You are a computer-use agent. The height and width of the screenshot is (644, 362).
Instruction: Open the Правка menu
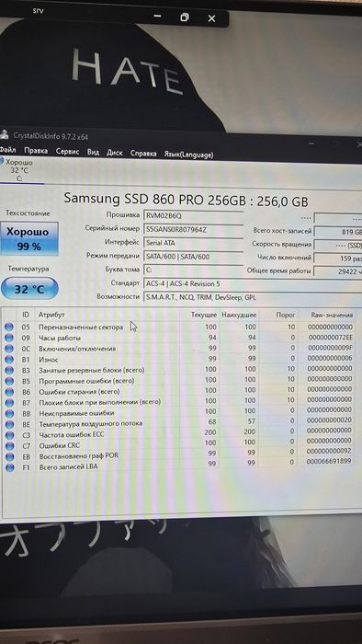[36, 151]
